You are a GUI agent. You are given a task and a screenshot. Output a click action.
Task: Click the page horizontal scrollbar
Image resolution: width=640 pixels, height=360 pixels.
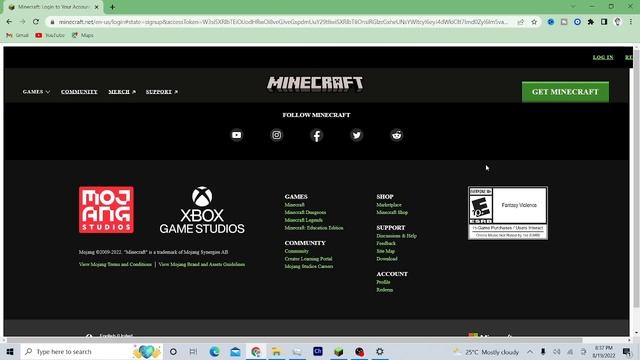294,340
